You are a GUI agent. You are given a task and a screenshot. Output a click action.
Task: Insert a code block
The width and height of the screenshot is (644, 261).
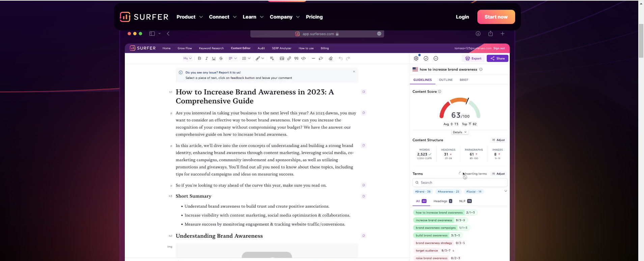pos(304,58)
